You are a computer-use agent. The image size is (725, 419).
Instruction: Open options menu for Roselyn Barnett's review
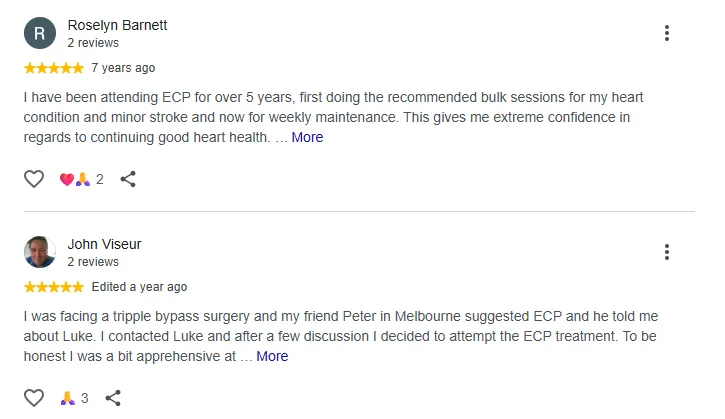667,33
